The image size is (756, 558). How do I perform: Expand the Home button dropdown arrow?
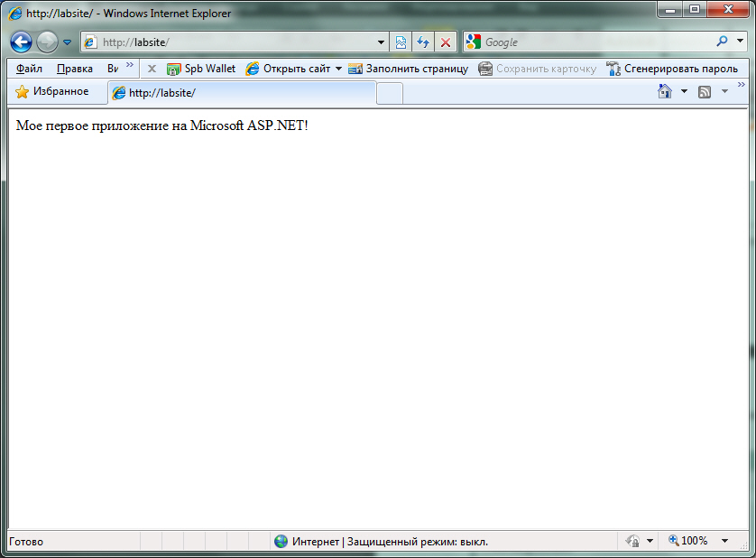(x=684, y=91)
